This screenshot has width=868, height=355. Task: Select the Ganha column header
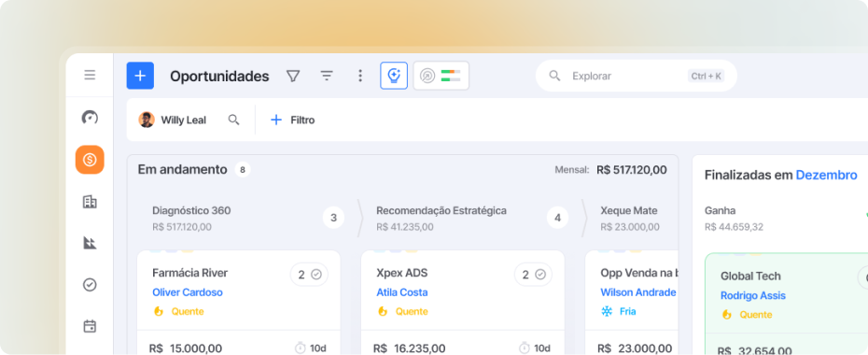(721, 210)
